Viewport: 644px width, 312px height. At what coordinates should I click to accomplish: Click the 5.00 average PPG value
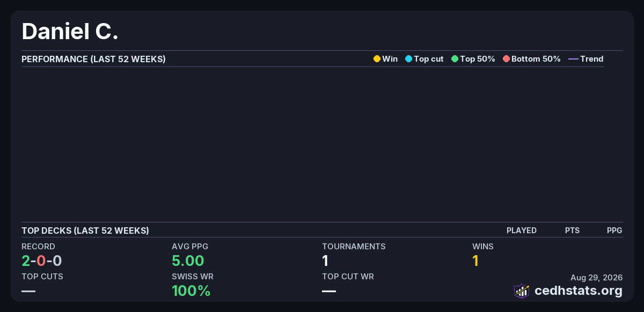[188, 261]
